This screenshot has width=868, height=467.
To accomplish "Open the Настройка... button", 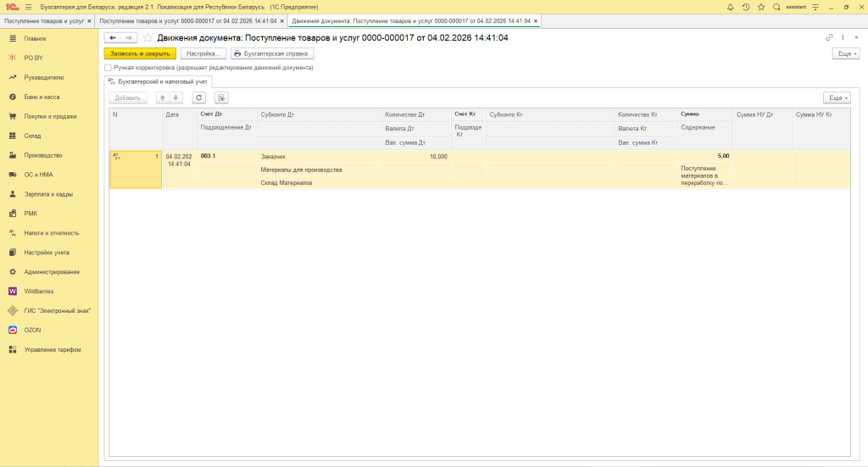I will point(203,53).
